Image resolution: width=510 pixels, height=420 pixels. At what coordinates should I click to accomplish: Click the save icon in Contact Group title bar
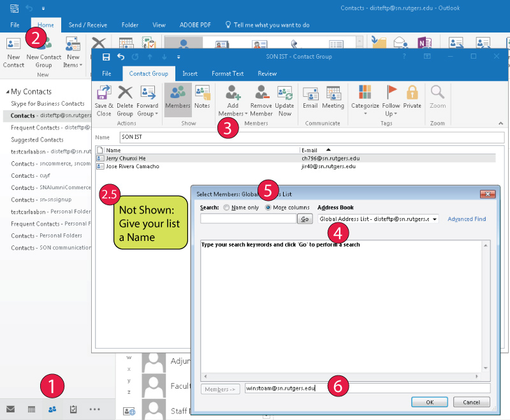click(x=106, y=57)
